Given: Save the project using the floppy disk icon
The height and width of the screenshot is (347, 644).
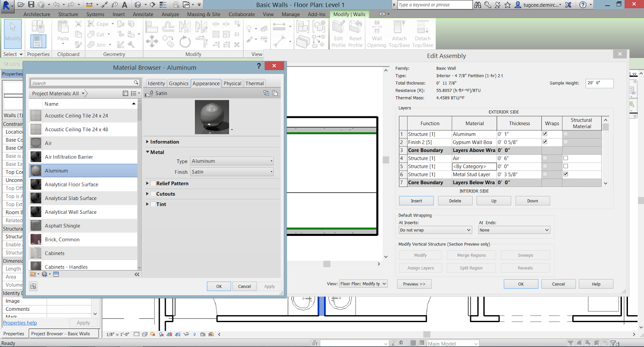Looking at the screenshot, I should [x=31, y=5].
